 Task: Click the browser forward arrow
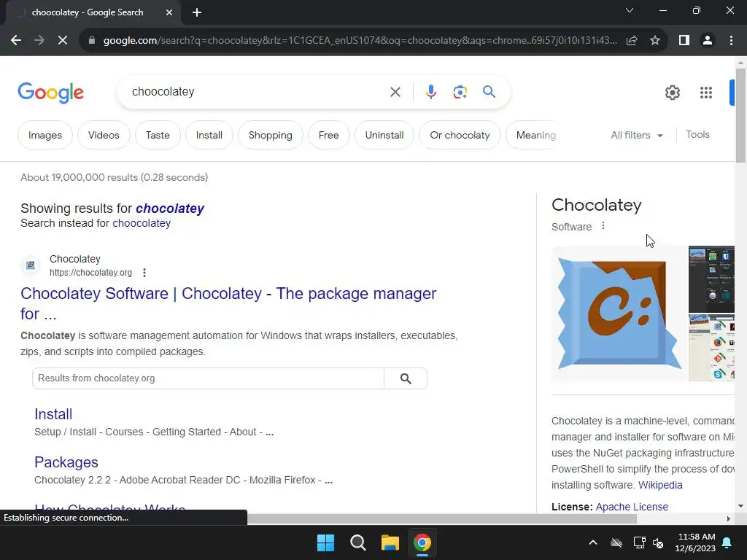point(39,41)
